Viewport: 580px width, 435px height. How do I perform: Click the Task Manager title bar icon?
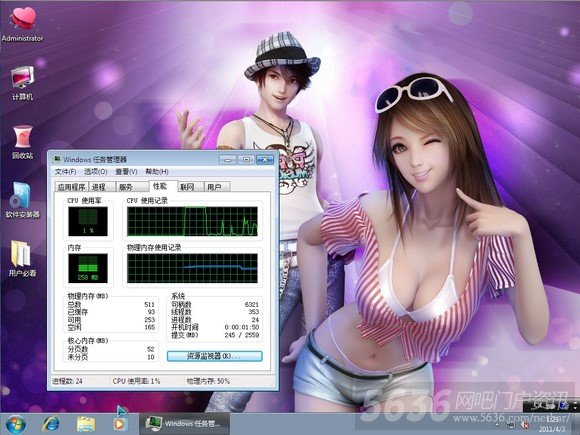pyautogui.click(x=57, y=159)
